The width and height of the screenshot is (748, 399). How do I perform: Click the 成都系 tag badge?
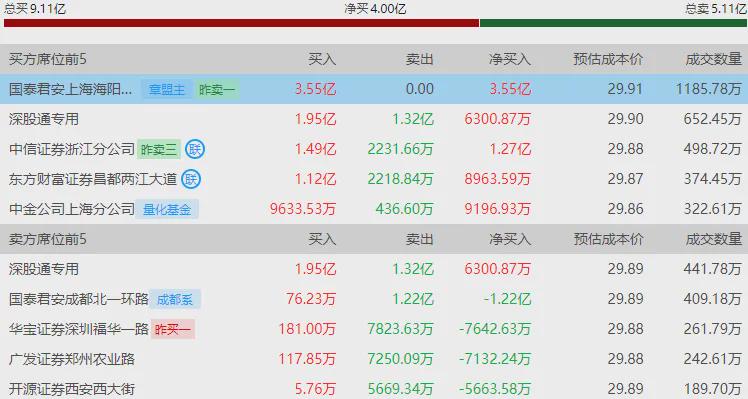175,299
